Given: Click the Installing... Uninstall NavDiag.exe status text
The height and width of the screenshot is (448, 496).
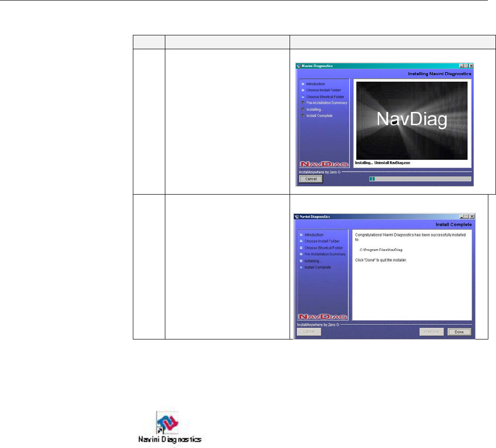Looking at the screenshot, I should tap(382, 163).
